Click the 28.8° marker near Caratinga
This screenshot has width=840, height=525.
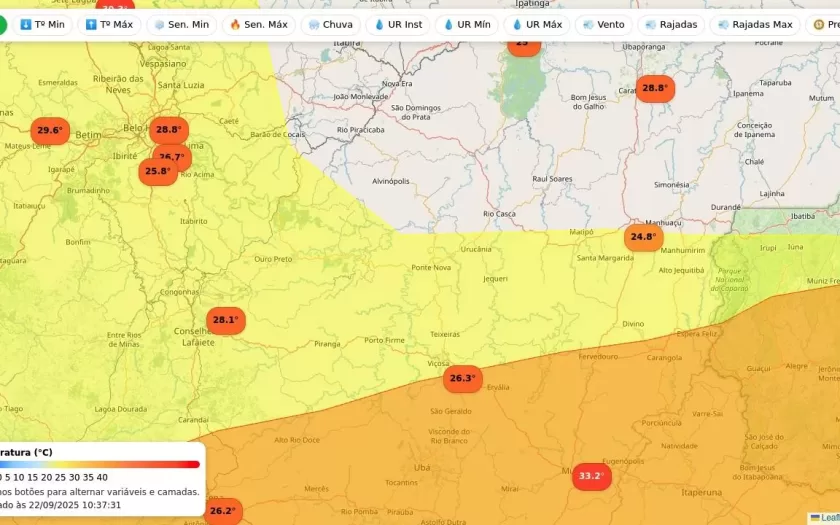(654, 88)
